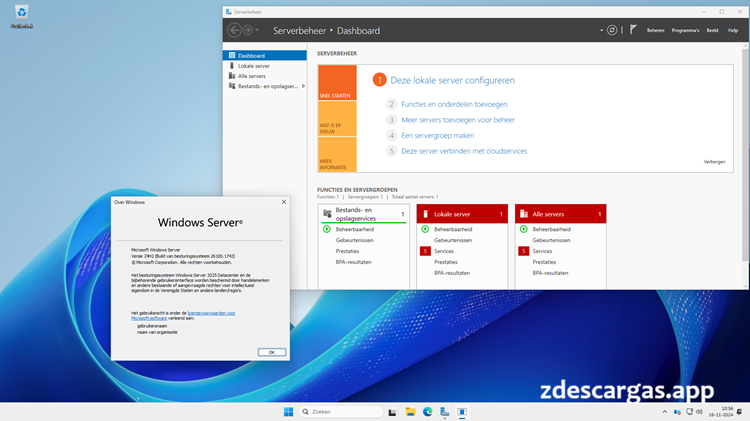
Task: Click green Beheerbaarheid icon in Alle servers tile
Action: [x=524, y=229]
